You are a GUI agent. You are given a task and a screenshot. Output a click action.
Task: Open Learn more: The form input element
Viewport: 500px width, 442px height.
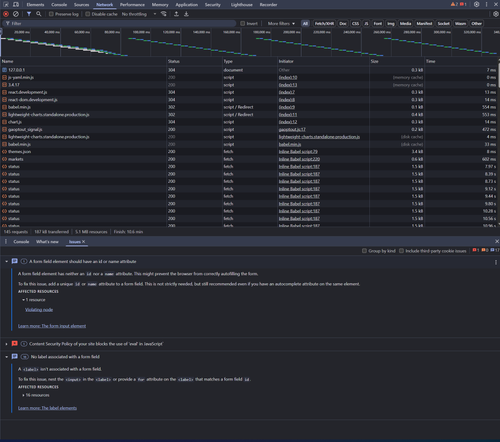point(52,326)
